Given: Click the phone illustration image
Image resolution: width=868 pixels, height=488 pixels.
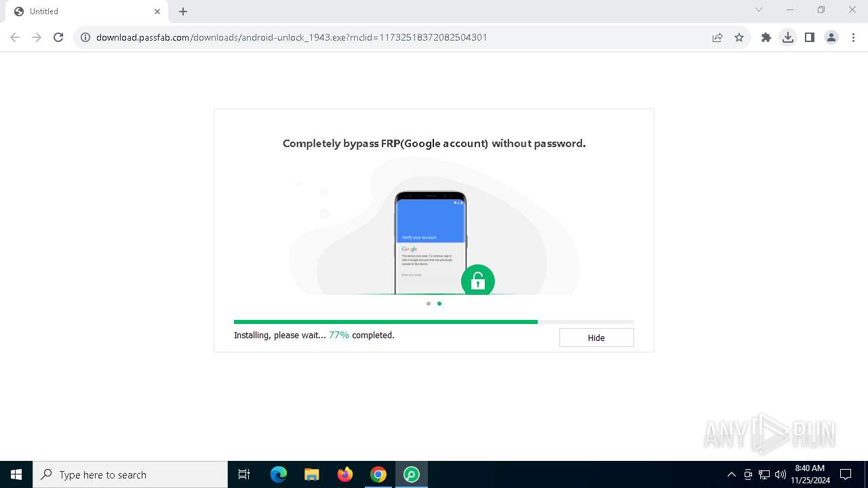Looking at the screenshot, I should tap(431, 243).
